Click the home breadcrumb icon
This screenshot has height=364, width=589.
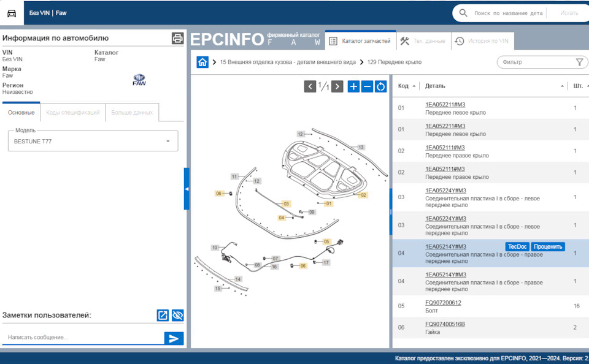click(202, 62)
